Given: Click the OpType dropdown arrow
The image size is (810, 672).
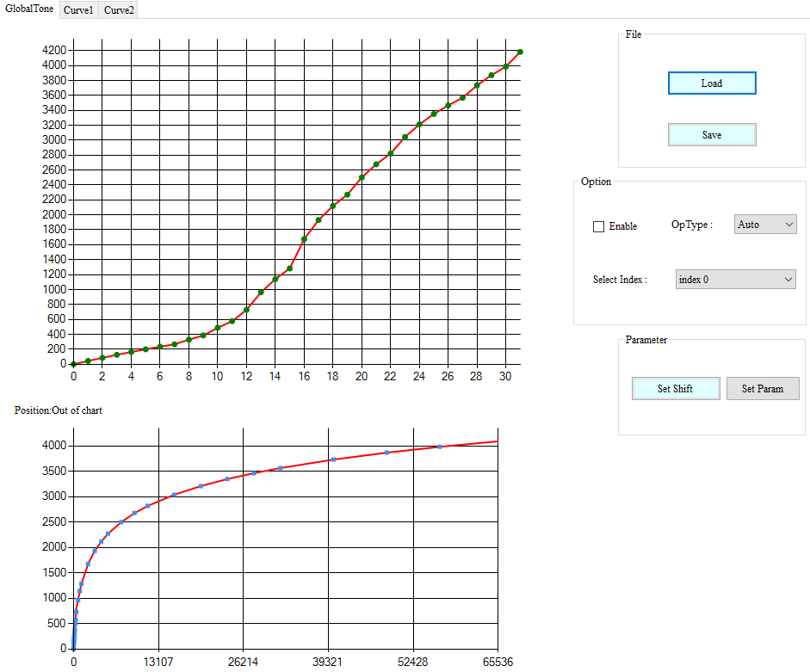Looking at the screenshot, I should click(788, 224).
